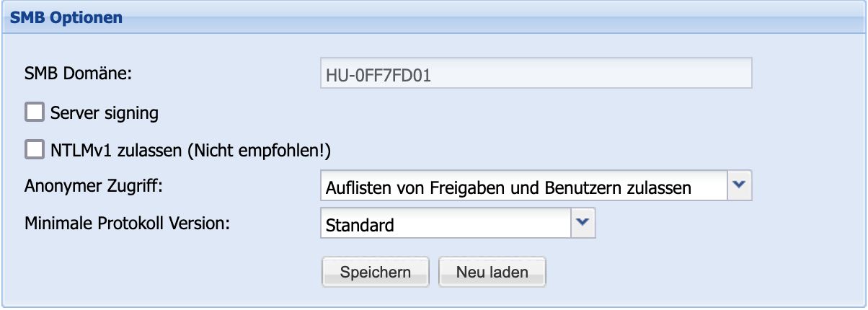Enable the Server signing checkbox

[35, 112]
